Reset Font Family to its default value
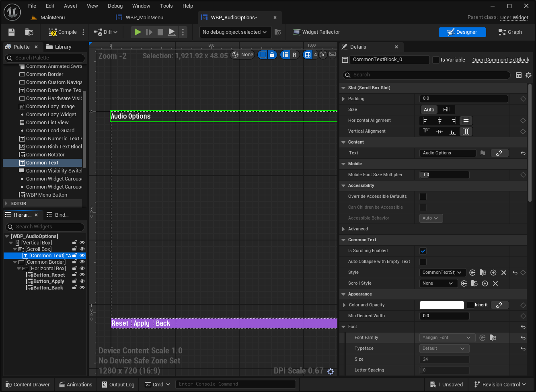 523,338
